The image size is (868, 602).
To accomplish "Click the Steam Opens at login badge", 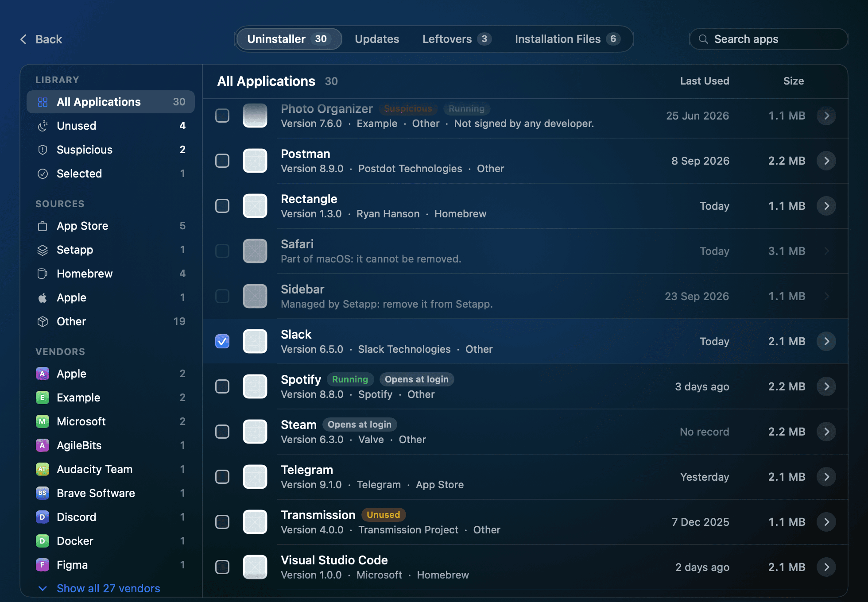I will tap(360, 424).
